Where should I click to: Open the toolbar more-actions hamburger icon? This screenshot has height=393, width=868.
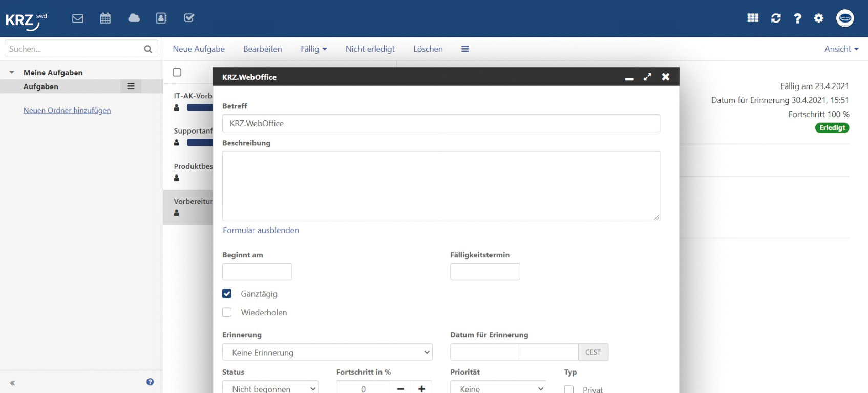click(x=465, y=49)
